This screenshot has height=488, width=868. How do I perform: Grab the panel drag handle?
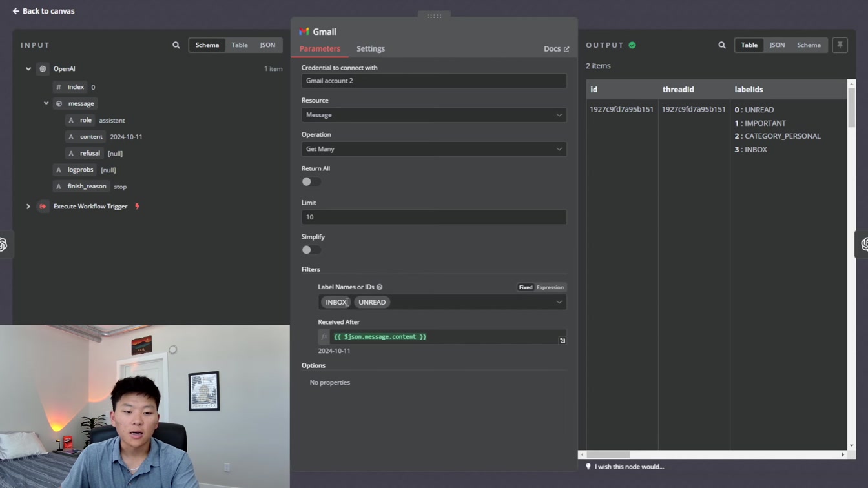[x=434, y=16]
